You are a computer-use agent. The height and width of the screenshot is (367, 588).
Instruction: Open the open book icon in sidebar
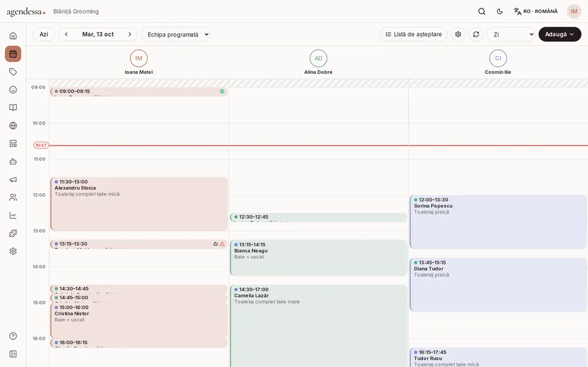point(13,108)
